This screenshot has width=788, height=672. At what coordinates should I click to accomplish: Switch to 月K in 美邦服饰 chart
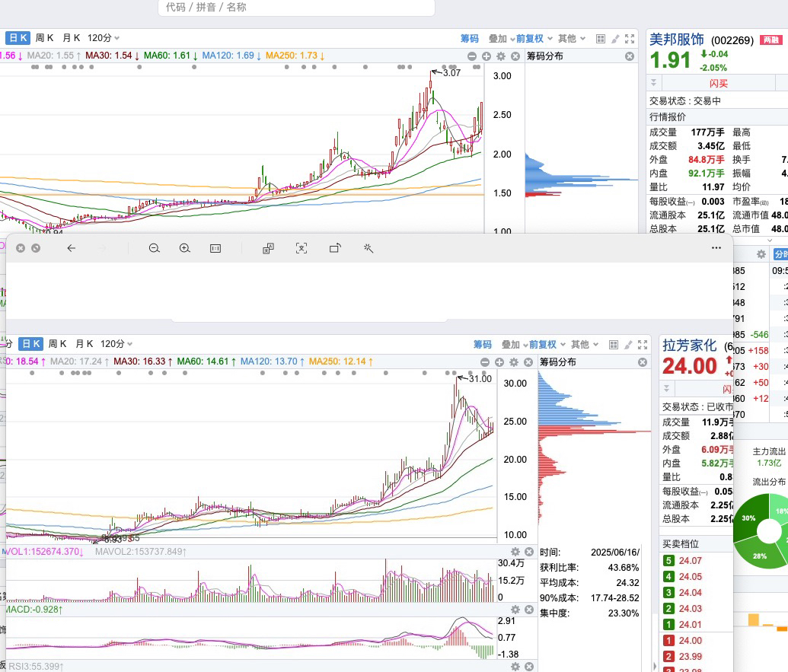pyautogui.click(x=72, y=38)
